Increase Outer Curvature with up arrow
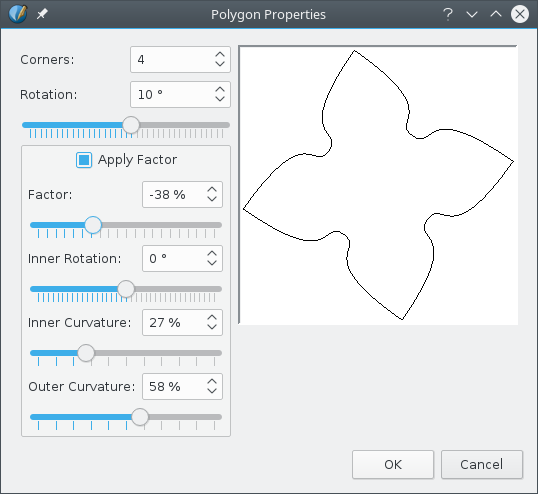This screenshot has width=538, height=494. 212,381
